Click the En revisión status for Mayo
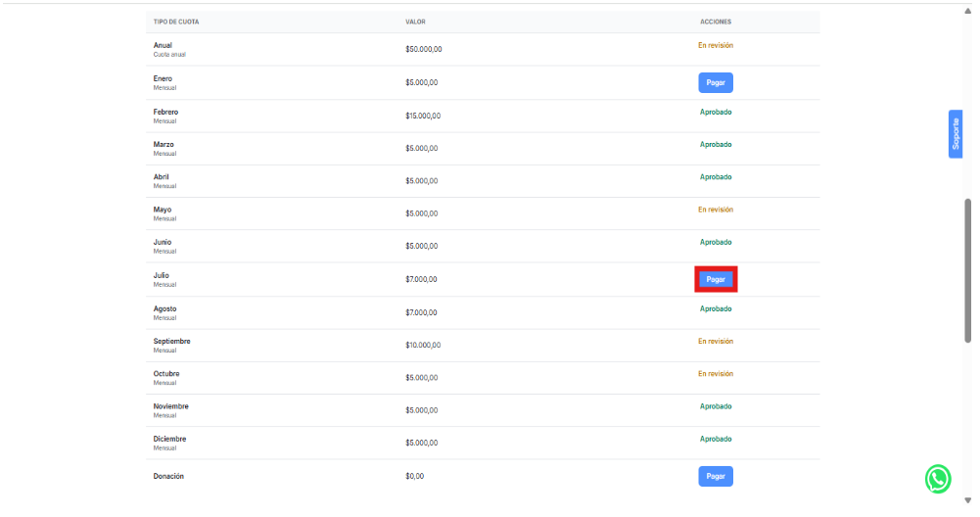980x517 pixels. coord(715,211)
